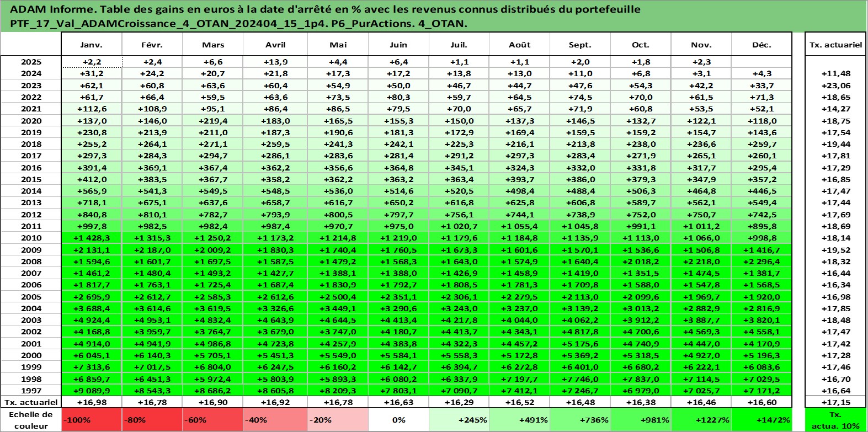Select the +23,06 actuarial rate for 2023
This screenshot has height=432, width=868.
click(x=835, y=86)
